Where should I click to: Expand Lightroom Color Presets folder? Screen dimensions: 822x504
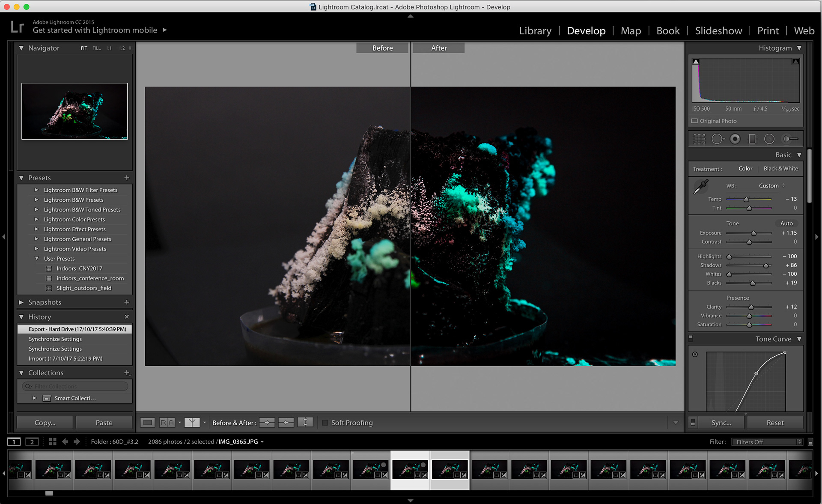(36, 219)
